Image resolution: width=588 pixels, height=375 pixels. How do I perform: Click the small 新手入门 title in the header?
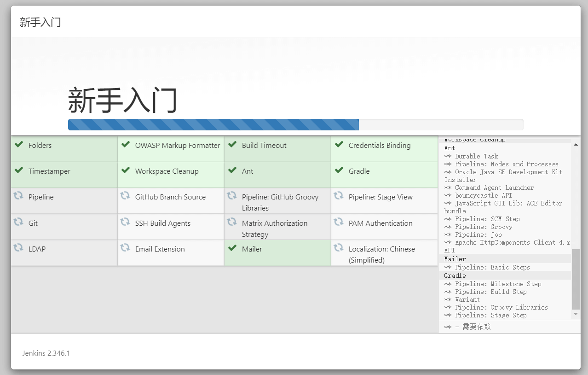[40, 22]
